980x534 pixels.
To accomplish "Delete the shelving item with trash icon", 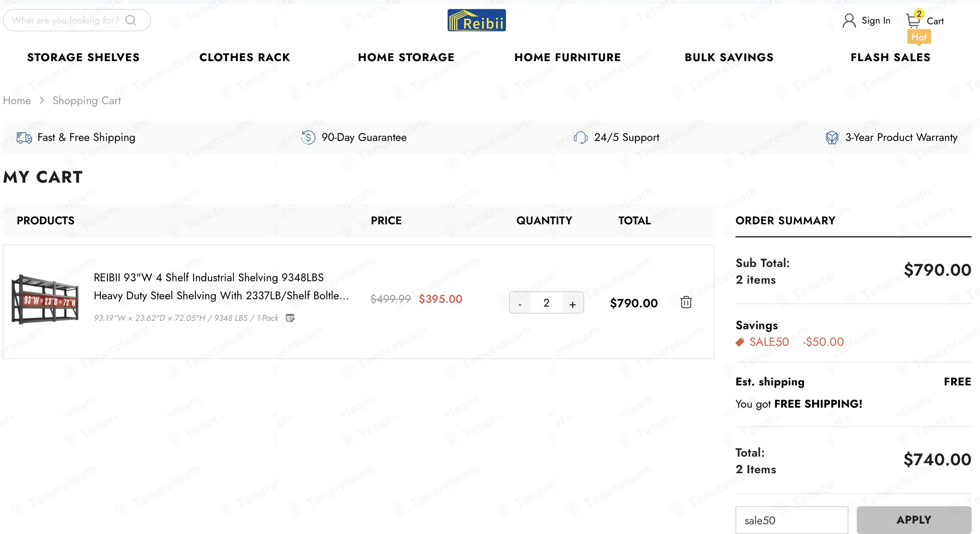I will [x=686, y=302].
